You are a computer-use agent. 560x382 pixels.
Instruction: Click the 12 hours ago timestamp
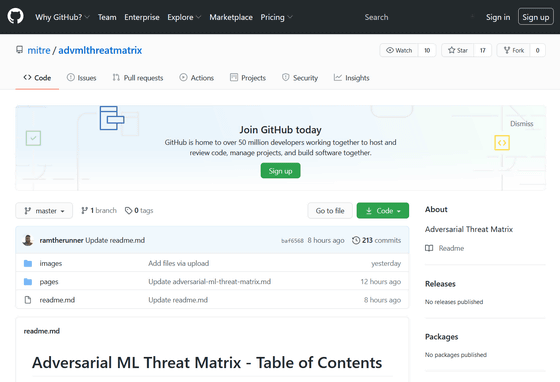coord(381,282)
